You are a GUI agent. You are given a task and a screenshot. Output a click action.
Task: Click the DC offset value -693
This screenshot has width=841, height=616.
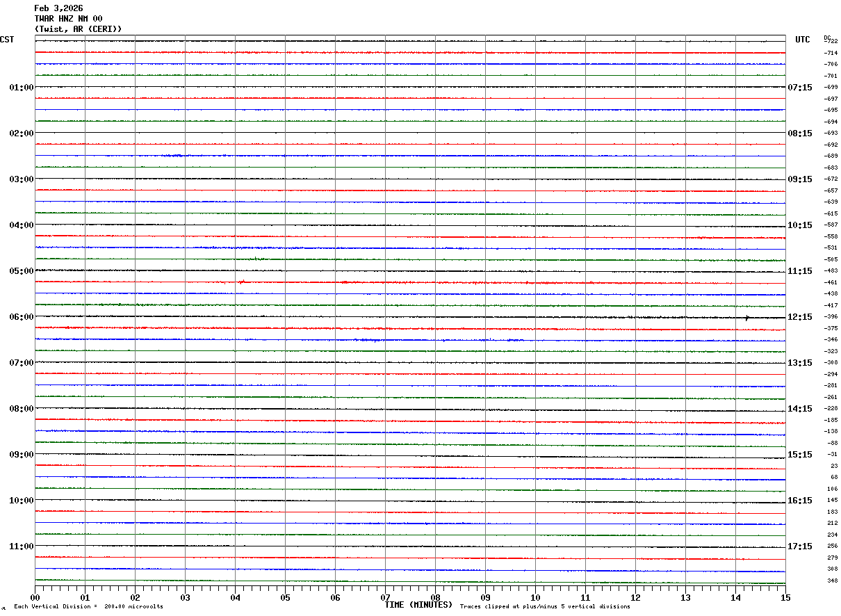831,133
